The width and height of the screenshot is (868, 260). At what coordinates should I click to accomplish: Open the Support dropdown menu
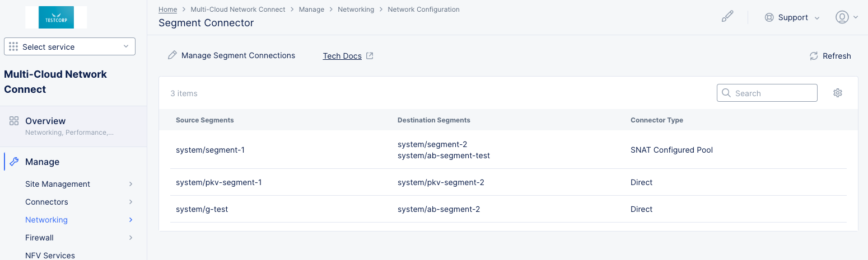pyautogui.click(x=792, y=17)
